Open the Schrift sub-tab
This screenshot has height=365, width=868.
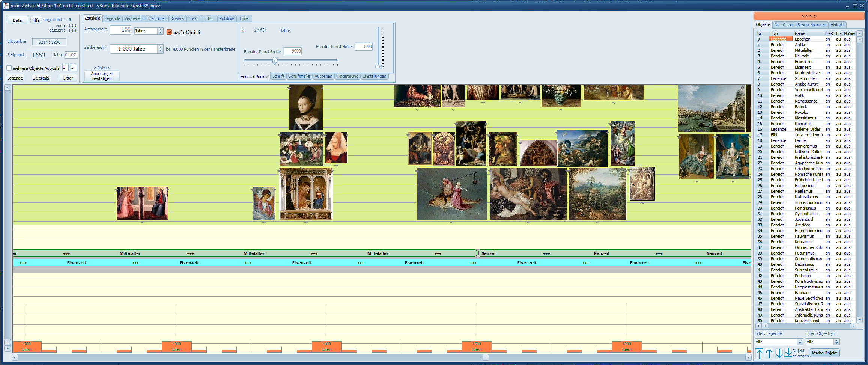(278, 76)
